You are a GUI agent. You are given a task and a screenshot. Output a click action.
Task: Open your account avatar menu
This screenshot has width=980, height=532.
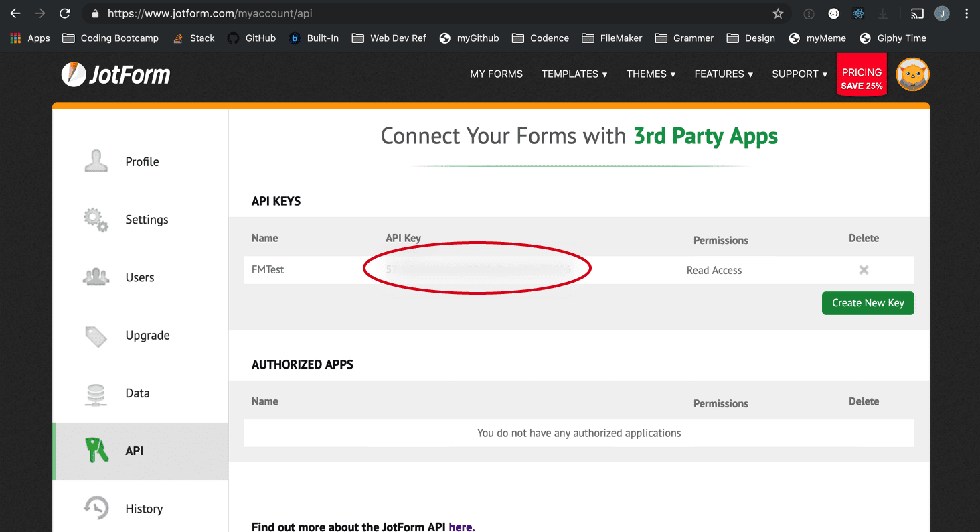(x=912, y=74)
